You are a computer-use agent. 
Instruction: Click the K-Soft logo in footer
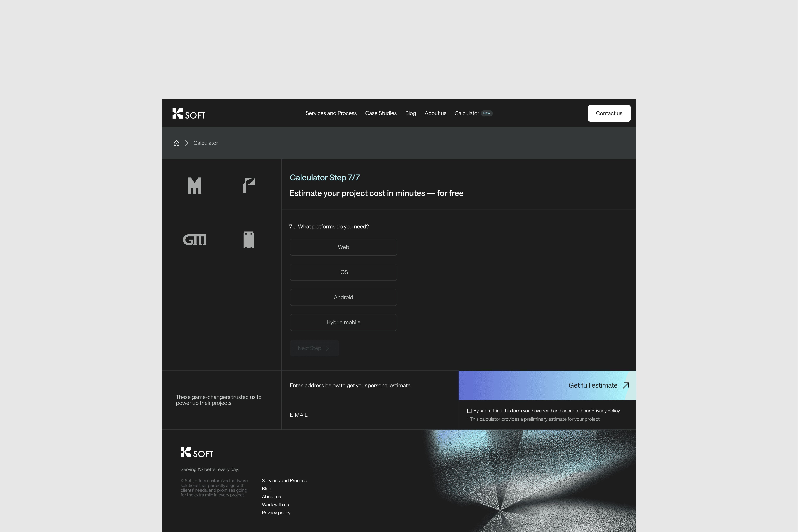click(x=197, y=452)
